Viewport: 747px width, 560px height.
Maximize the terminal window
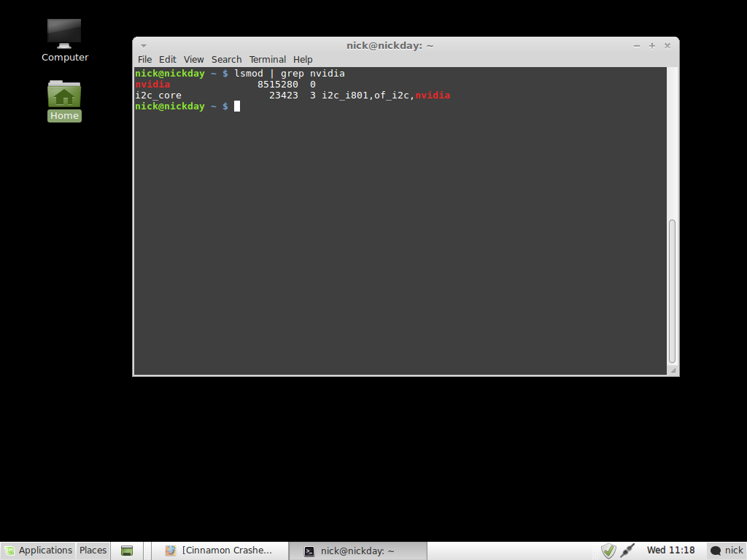click(651, 46)
